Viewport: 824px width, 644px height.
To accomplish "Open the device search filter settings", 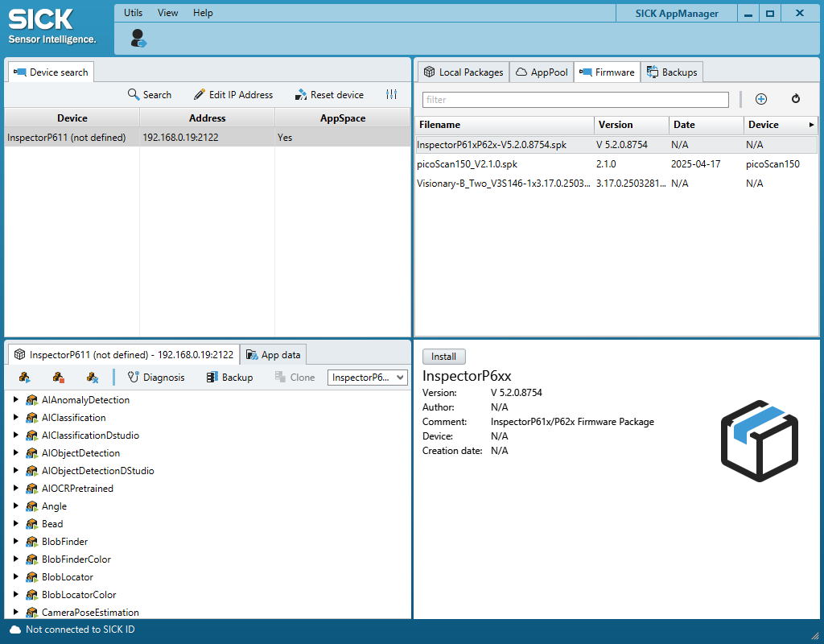I will click(392, 94).
